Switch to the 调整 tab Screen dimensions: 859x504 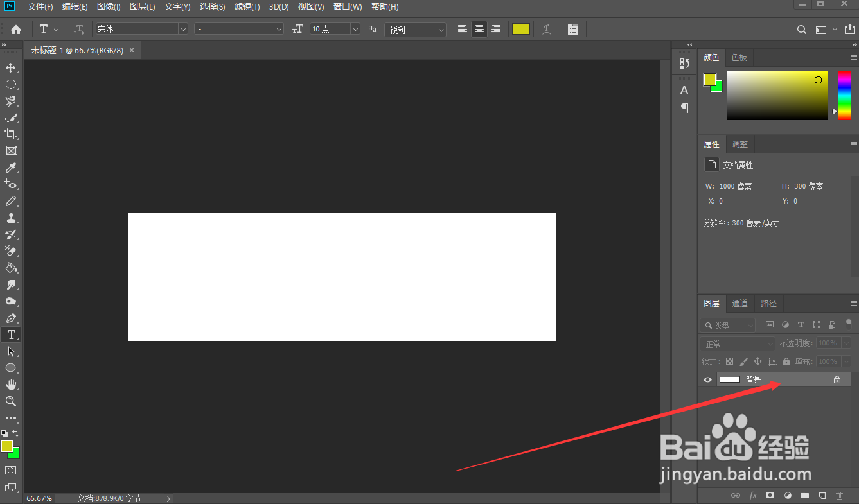740,144
